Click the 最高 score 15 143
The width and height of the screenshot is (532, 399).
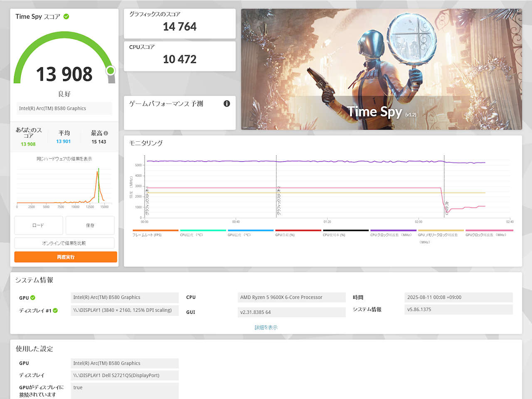point(99,142)
